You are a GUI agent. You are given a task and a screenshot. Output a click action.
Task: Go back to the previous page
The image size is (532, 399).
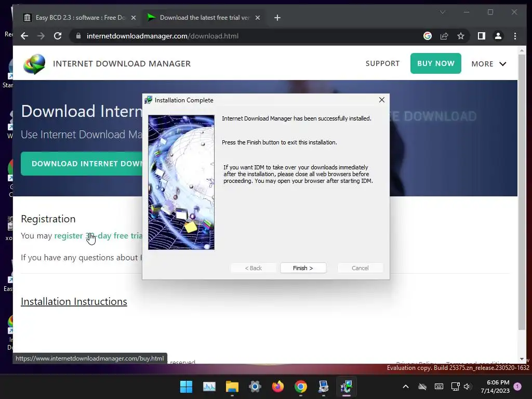point(24,36)
